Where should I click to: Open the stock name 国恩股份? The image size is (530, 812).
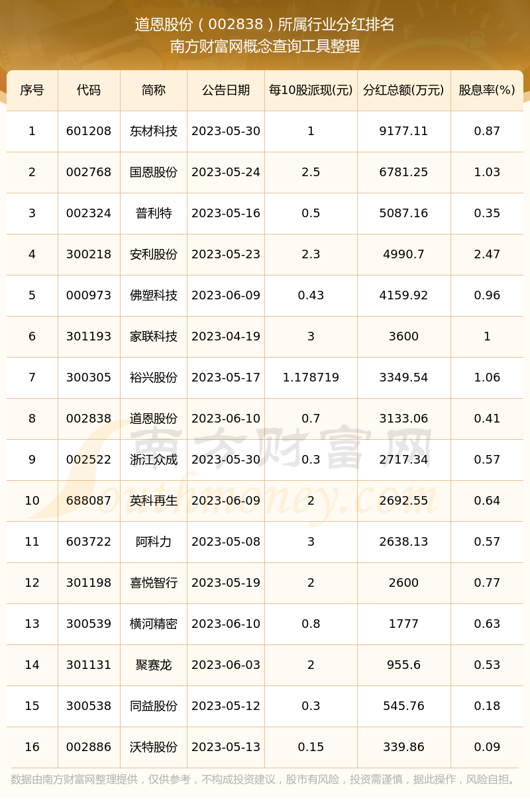tap(154, 172)
